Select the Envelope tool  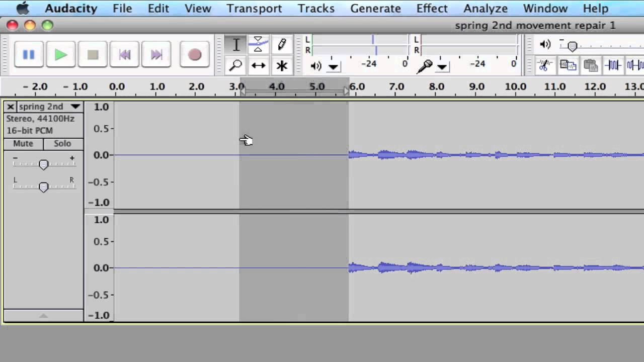258,44
